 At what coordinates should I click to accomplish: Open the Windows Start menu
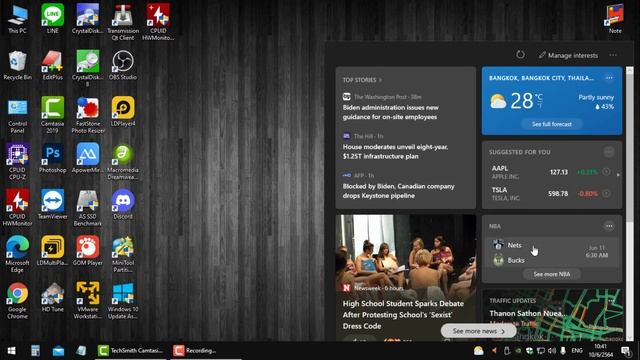[11, 351]
